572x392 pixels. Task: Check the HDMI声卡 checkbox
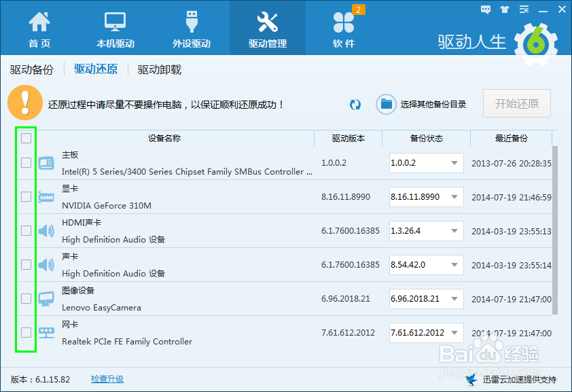26,230
